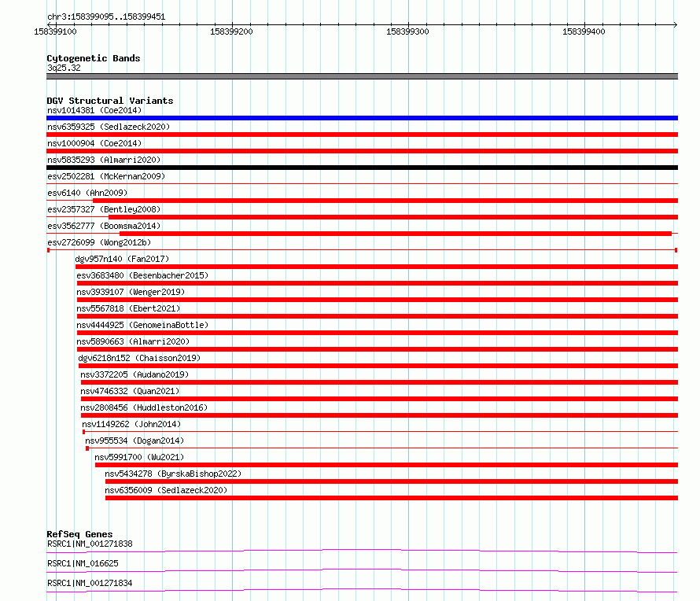Click nsv3939107 (Wenger2019) label

pyautogui.click(x=131, y=292)
